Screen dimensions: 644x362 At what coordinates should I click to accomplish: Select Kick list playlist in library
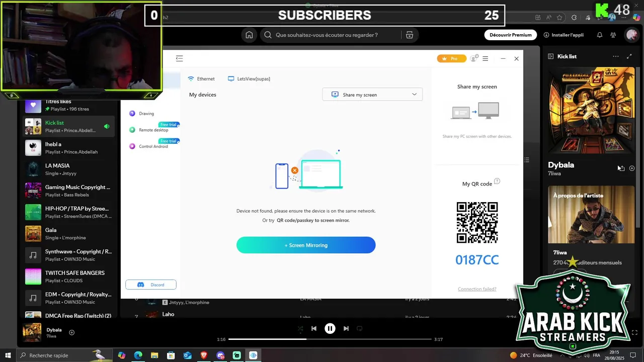pyautogui.click(x=68, y=126)
